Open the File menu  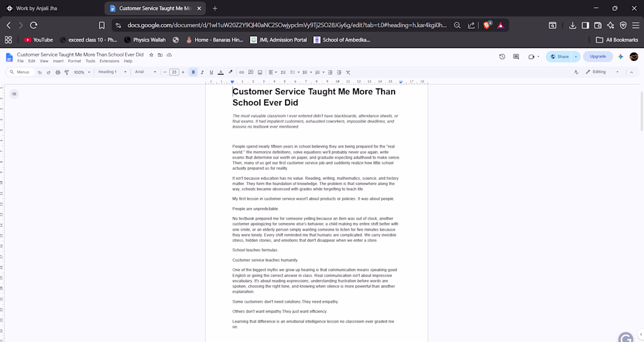(x=20, y=61)
